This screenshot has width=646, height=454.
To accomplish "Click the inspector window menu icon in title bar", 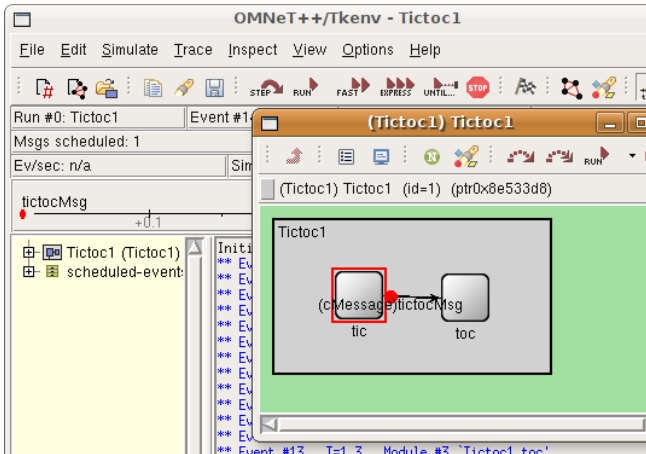I will (x=270, y=123).
